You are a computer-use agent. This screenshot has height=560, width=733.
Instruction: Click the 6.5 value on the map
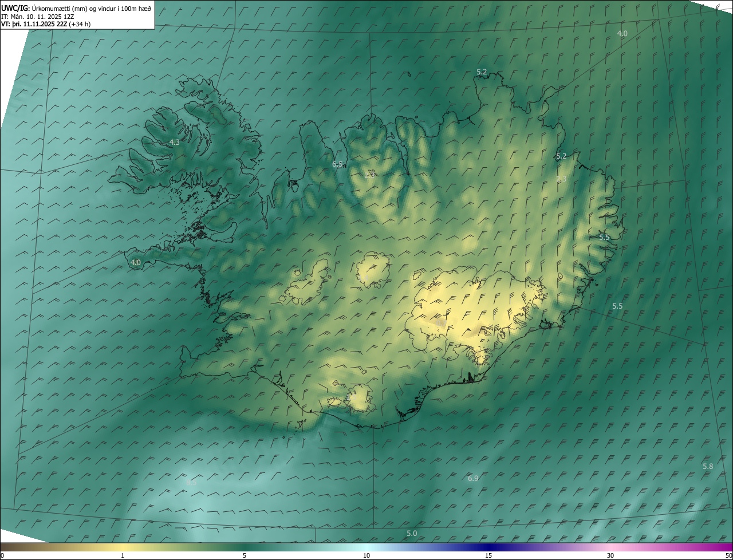[337, 164]
